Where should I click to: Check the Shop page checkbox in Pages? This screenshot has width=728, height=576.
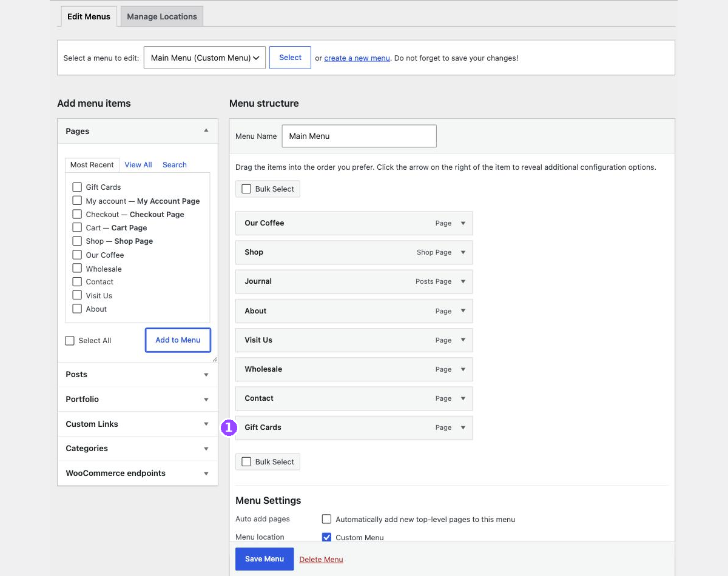(77, 241)
